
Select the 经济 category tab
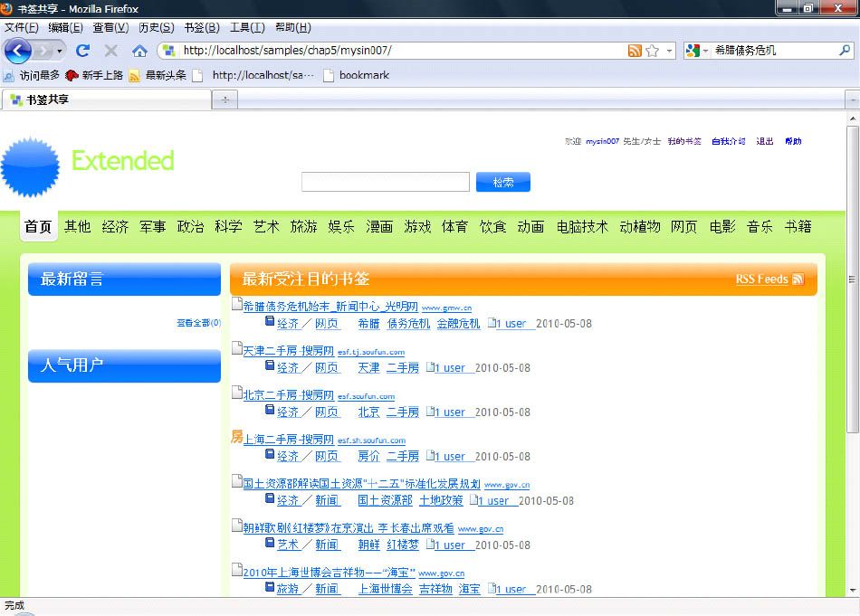[x=115, y=226]
